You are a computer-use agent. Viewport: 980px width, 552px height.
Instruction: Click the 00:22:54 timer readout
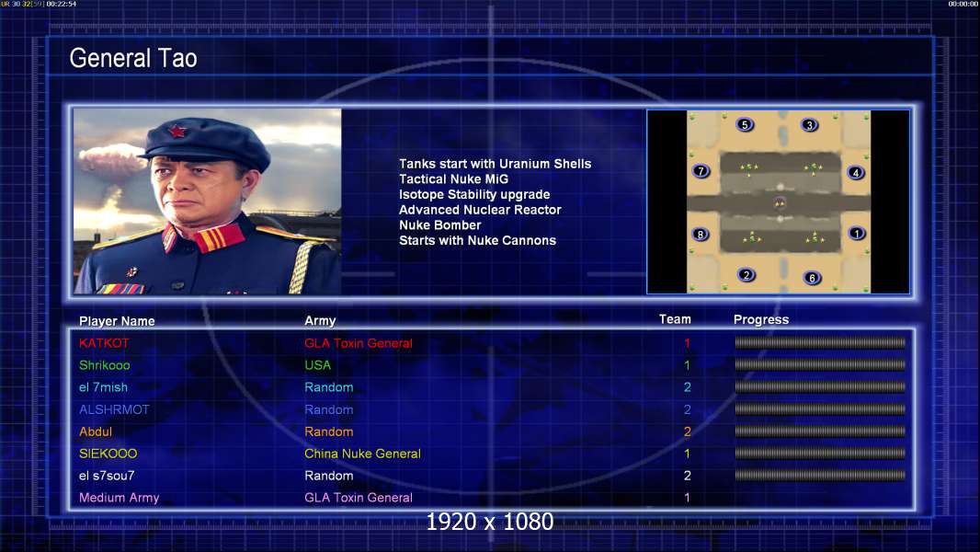[62, 4]
